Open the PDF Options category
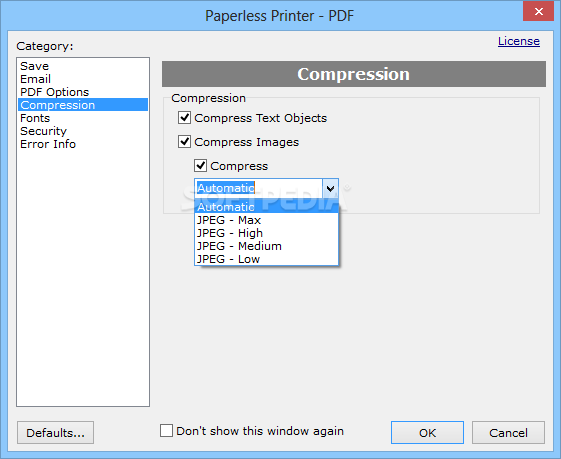Screen dimensions: 561x459 click(54, 92)
